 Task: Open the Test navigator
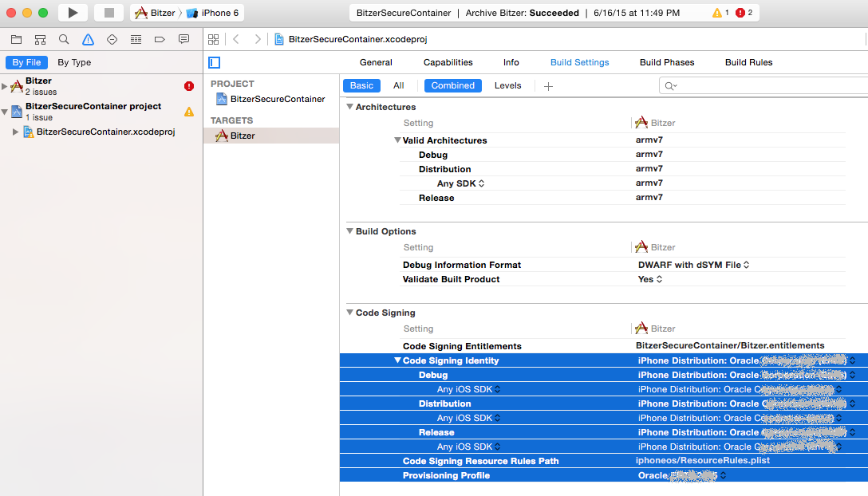(110, 38)
